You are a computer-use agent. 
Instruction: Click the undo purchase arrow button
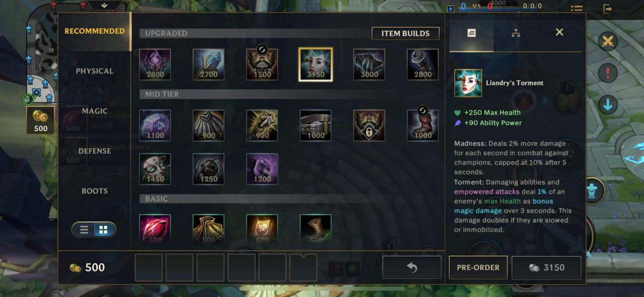(412, 267)
